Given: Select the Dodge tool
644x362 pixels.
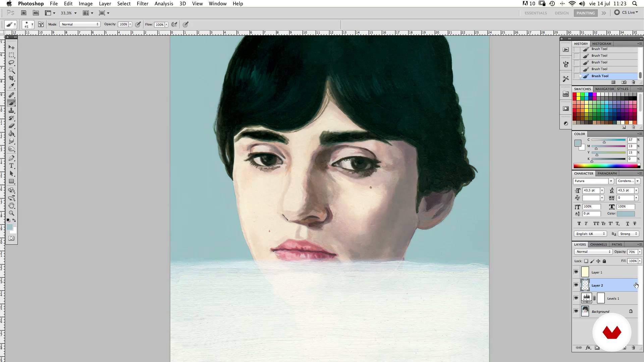Looking at the screenshot, I should (x=11, y=149).
